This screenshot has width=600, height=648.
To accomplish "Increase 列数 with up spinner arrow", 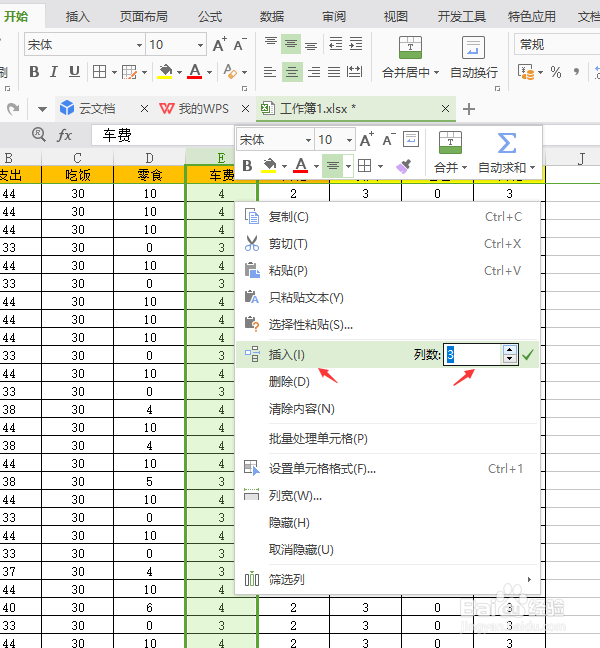I will [510, 350].
